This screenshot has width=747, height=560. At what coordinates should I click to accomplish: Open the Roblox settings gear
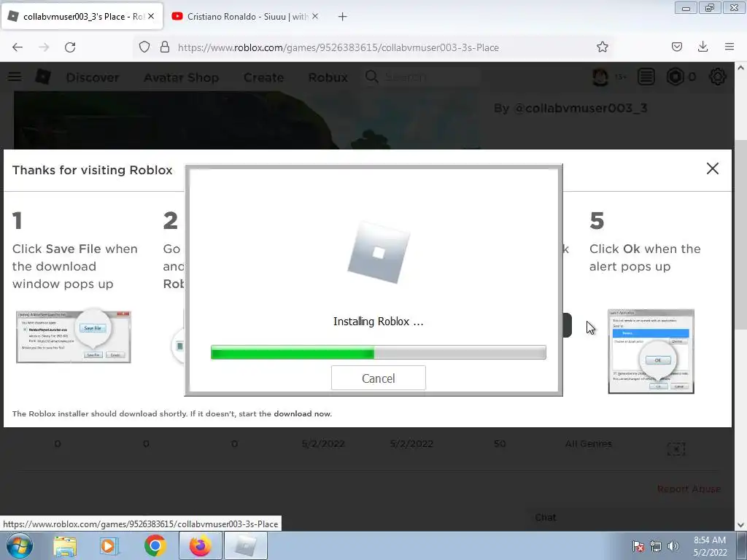718,77
